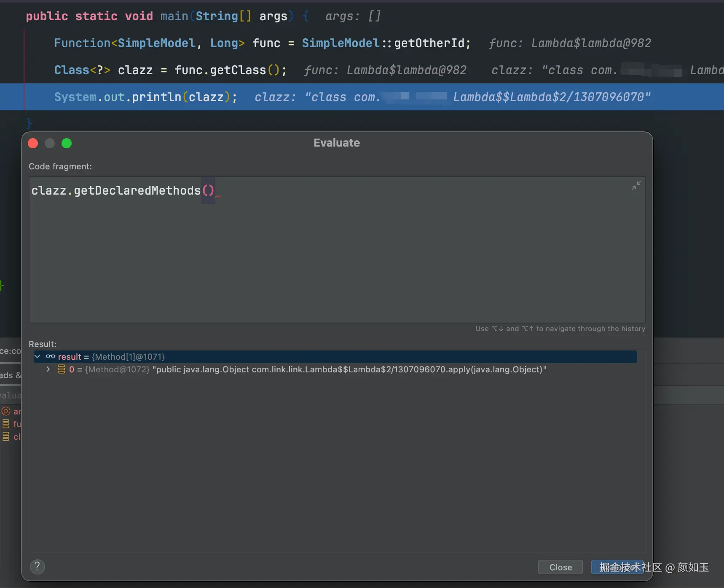Click the green zoom dot on Evaluate window
The width and height of the screenshot is (724, 588).
click(x=67, y=143)
